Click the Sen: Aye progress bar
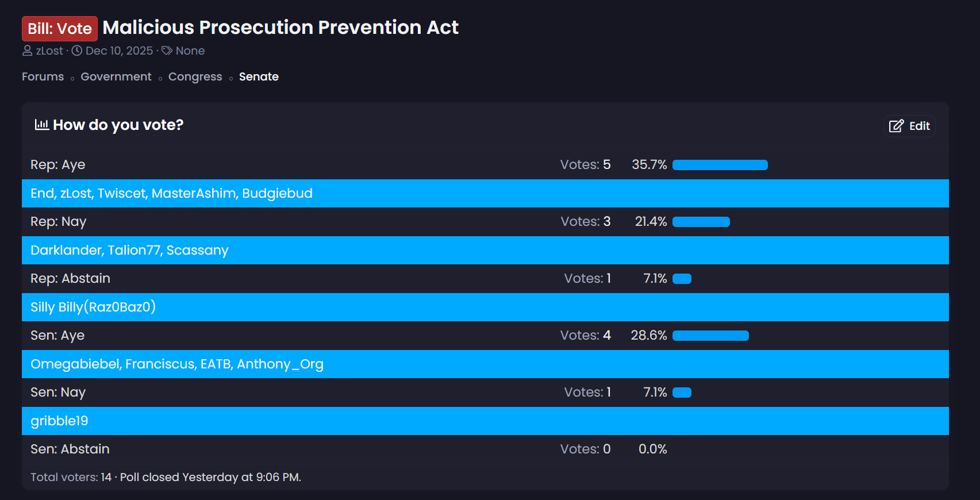This screenshot has height=500, width=980. point(710,336)
